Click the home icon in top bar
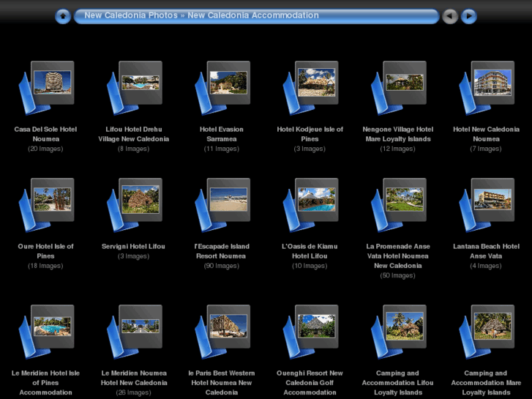The image size is (532, 399). coord(63,16)
